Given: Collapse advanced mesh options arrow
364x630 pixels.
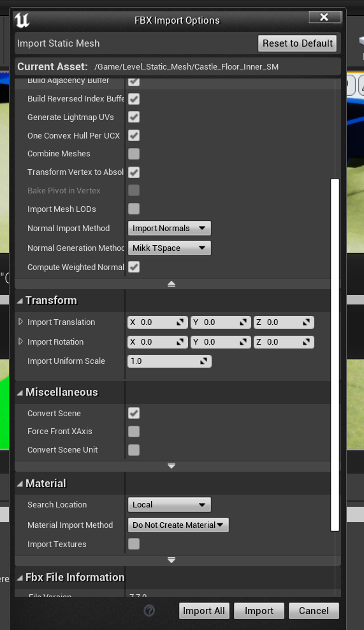Looking at the screenshot, I should [171, 284].
